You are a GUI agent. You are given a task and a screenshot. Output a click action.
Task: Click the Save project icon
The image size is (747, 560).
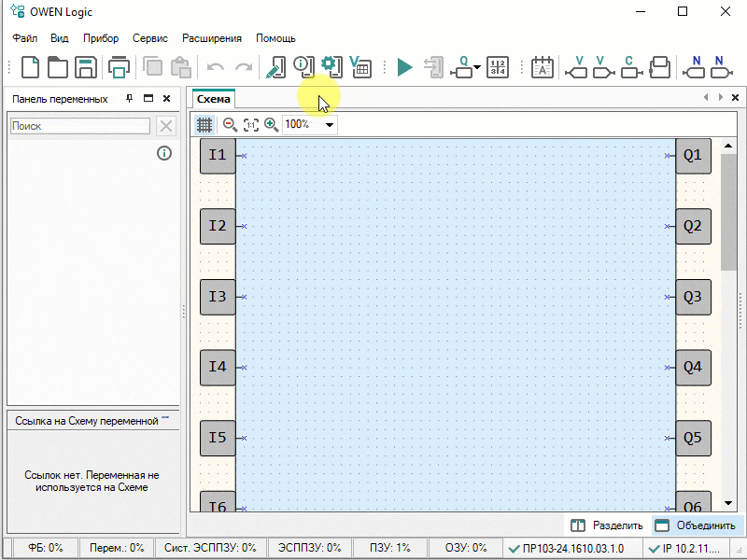click(x=86, y=66)
